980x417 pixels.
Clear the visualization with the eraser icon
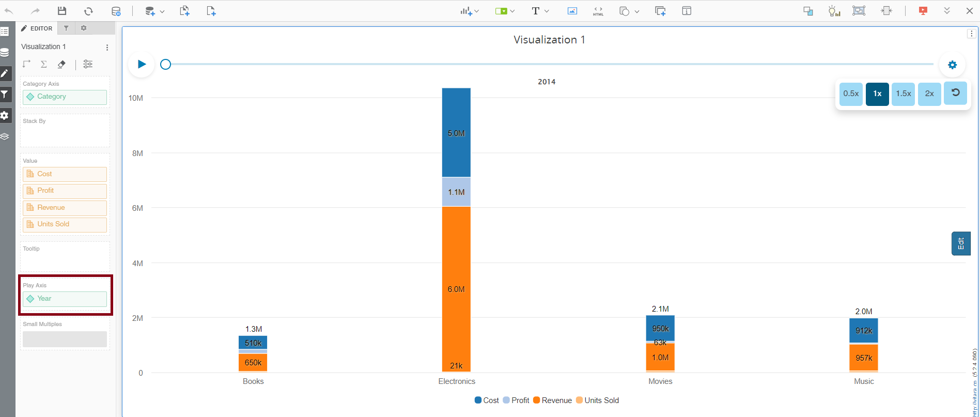pos(61,64)
